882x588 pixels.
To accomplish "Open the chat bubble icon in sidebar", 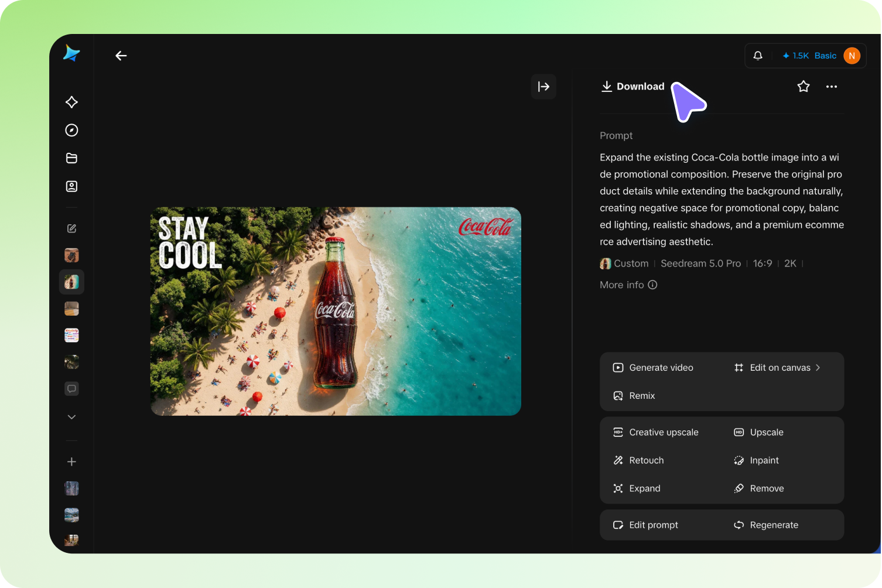I will (x=71, y=389).
